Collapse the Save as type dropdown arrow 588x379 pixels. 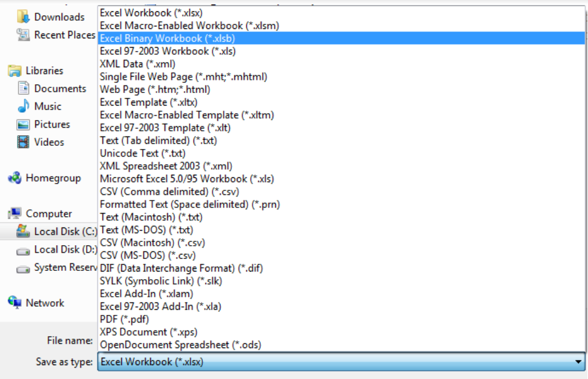(579, 361)
